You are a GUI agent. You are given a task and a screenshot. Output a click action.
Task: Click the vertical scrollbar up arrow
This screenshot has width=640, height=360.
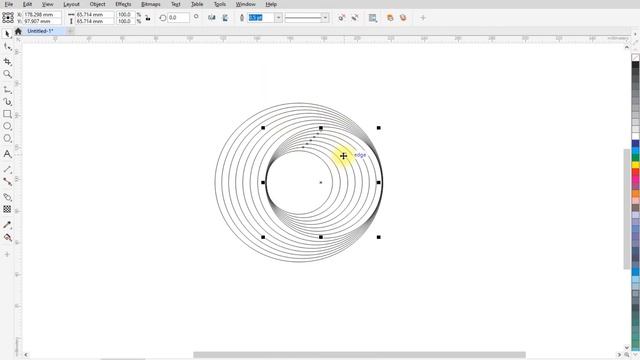627,47
